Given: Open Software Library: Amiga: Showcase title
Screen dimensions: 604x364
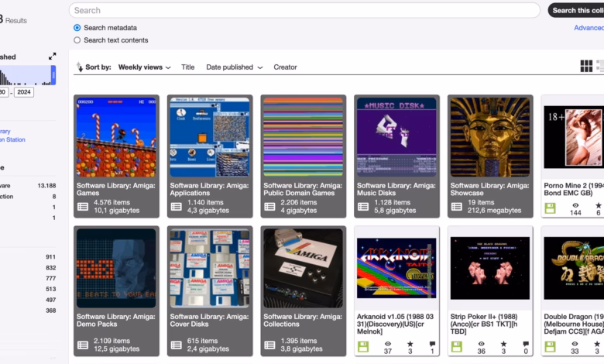Looking at the screenshot, I should pos(489,189).
